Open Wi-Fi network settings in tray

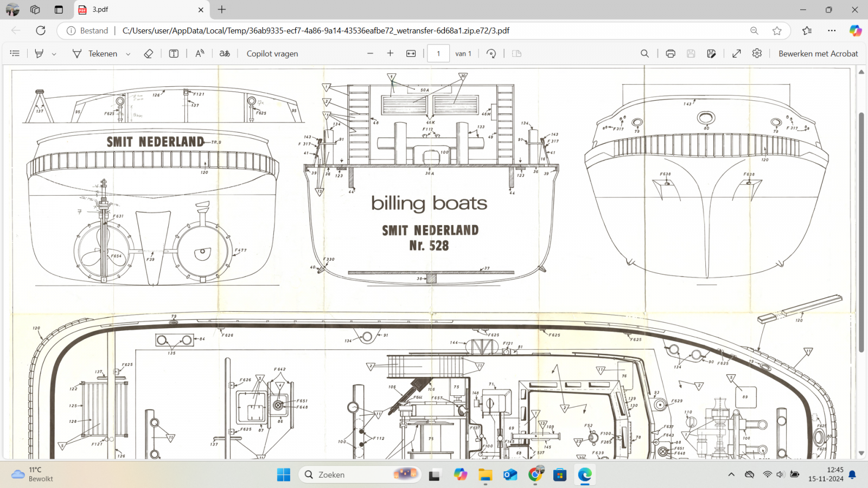767,474
